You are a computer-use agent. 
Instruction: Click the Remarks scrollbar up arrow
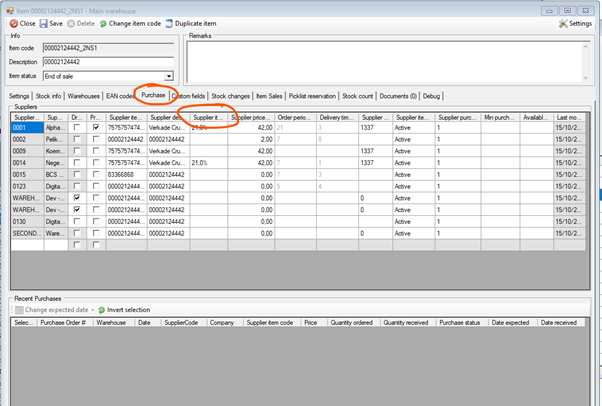tap(585, 46)
